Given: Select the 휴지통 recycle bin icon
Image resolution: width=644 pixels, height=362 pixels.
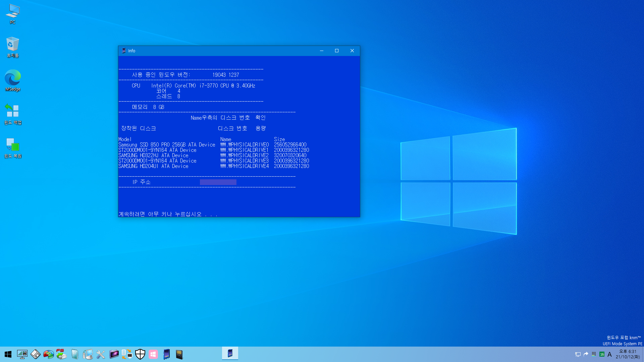Looking at the screenshot, I should [x=13, y=47].
